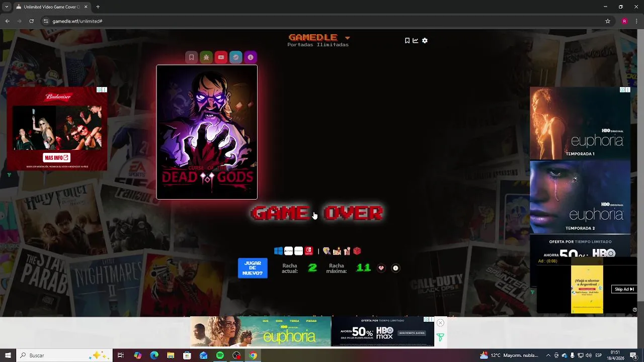Click the taskbar Buscar search box
The image size is (644, 362).
tap(64, 355)
